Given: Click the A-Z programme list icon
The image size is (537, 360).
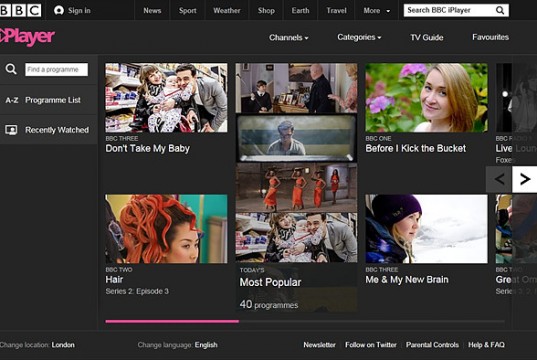Looking at the screenshot, I should click(x=12, y=100).
